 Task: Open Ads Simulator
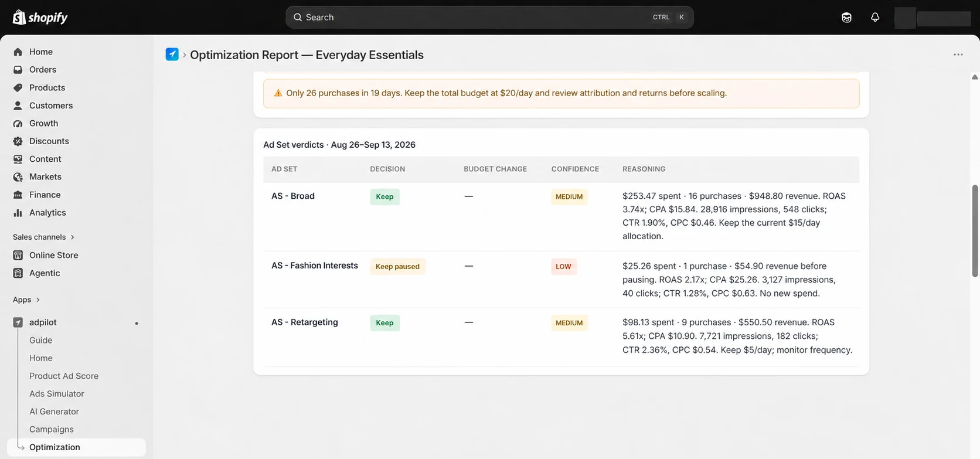(57, 394)
